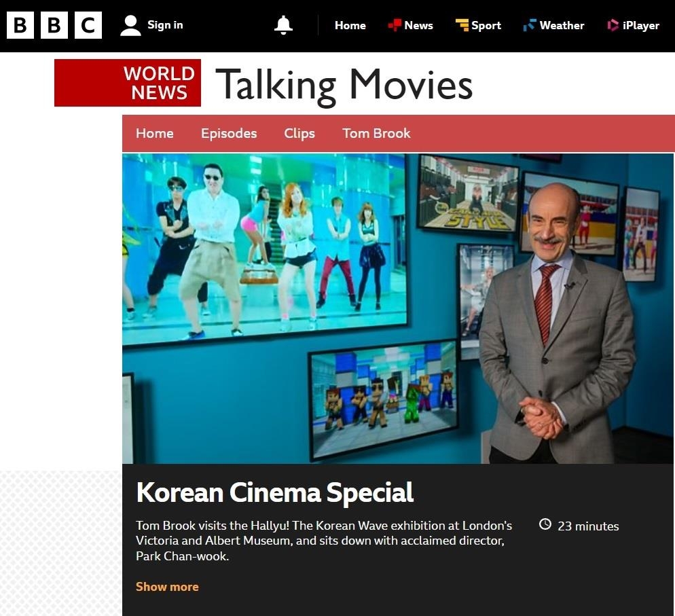Go to Home in the black BBC bar

point(350,25)
